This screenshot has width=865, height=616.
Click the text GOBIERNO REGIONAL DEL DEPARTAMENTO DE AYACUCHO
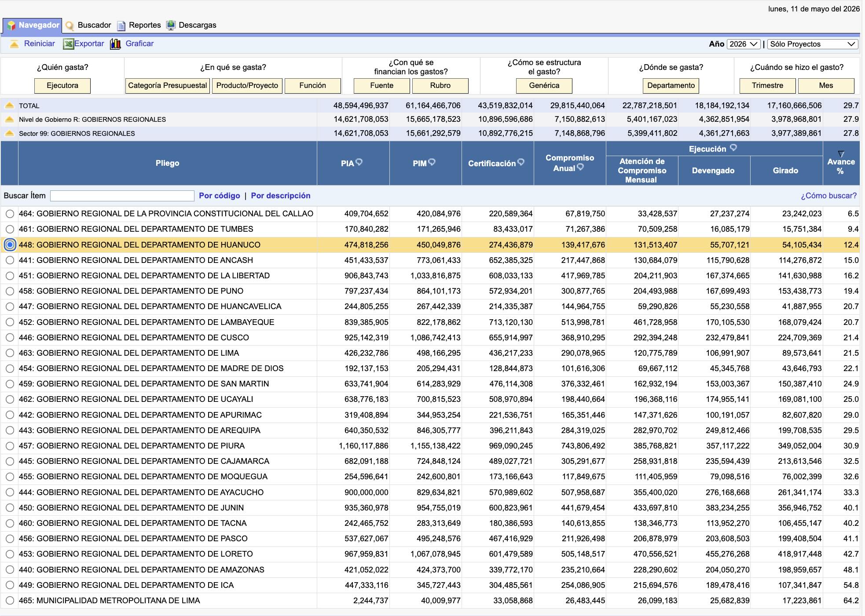point(150,492)
